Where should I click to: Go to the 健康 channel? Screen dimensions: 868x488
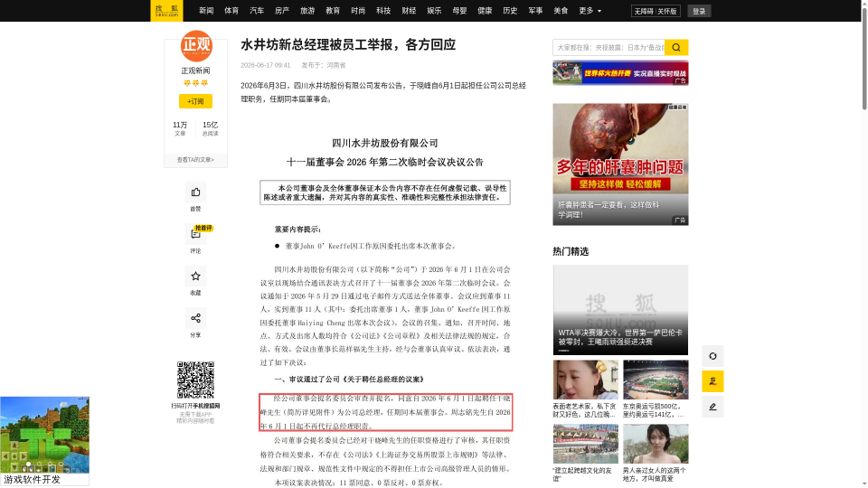[485, 11]
